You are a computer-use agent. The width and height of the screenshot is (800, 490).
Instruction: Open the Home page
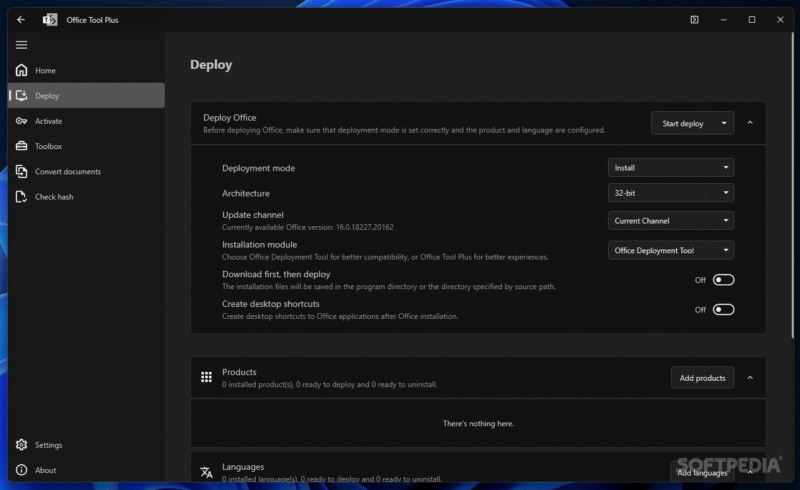(86, 70)
